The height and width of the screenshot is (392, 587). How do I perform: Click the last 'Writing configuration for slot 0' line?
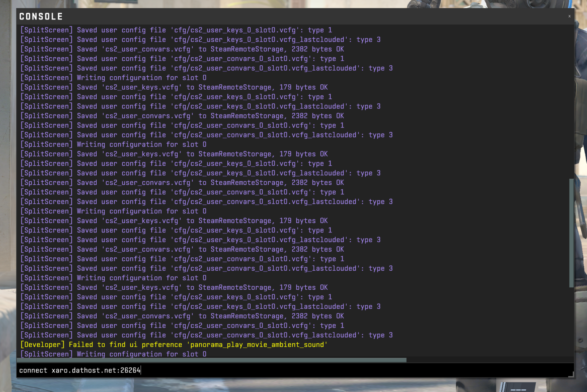(x=113, y=354)
